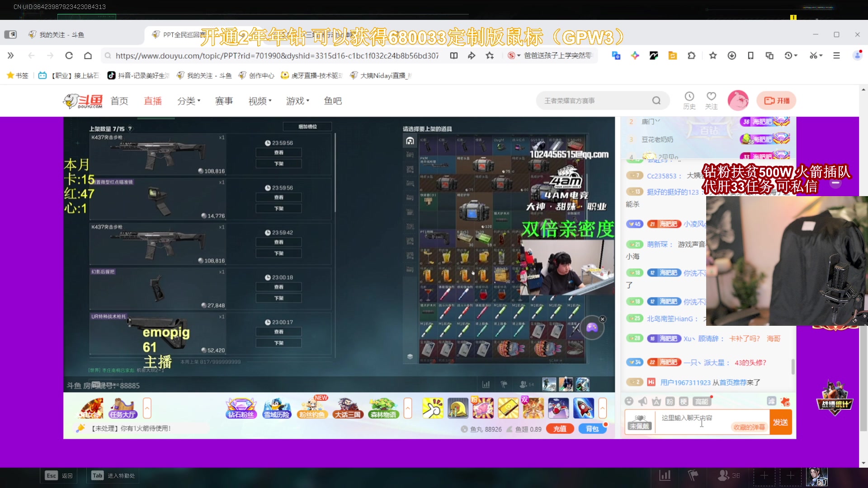Click the Douyu logo
This screenshot has width=868, height=488.
coord(83,101)
